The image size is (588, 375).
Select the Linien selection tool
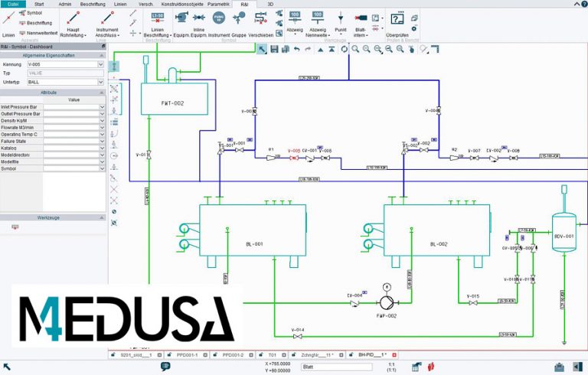click(x=8, y=24)
